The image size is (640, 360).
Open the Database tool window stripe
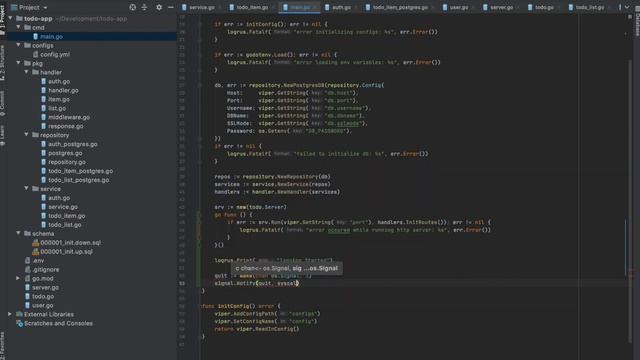point(637,21)
